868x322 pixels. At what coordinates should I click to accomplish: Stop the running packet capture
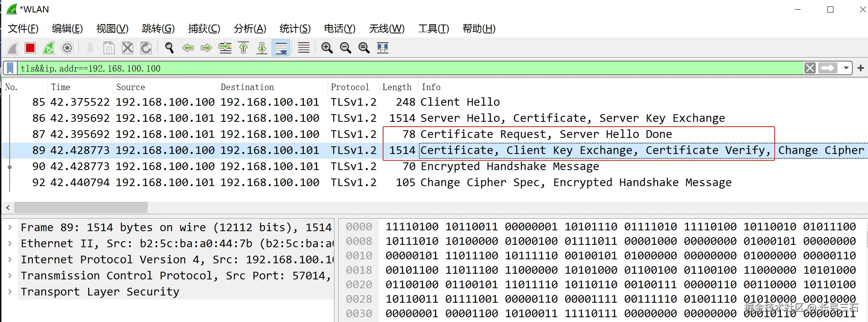[30, 48]
